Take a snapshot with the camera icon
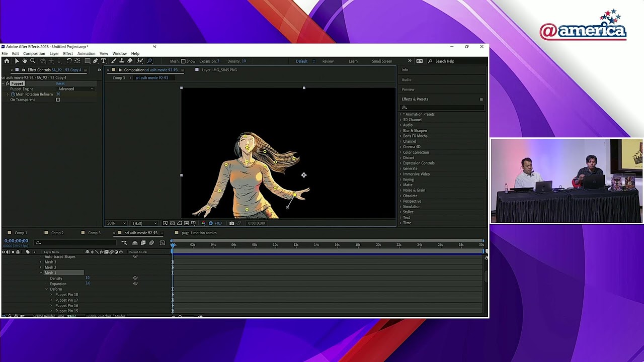This screenshot has height=362, width=644. coord(232,223)
